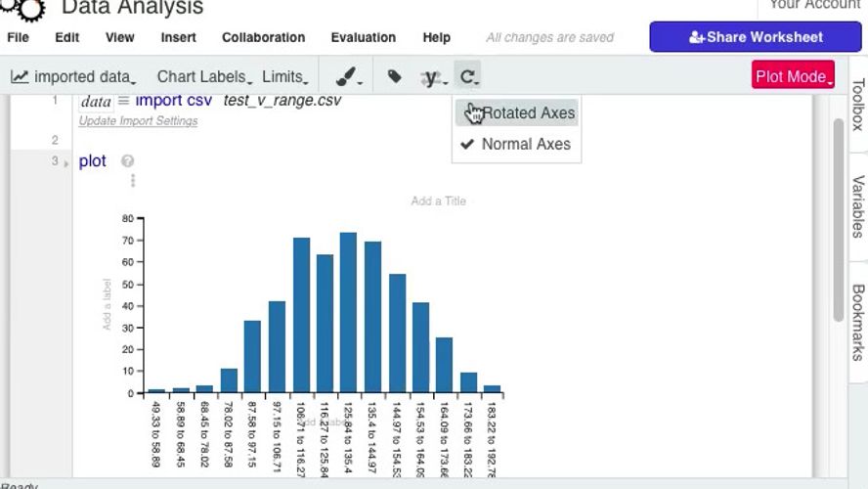Click the tag label icon

(x=394, y=76)
